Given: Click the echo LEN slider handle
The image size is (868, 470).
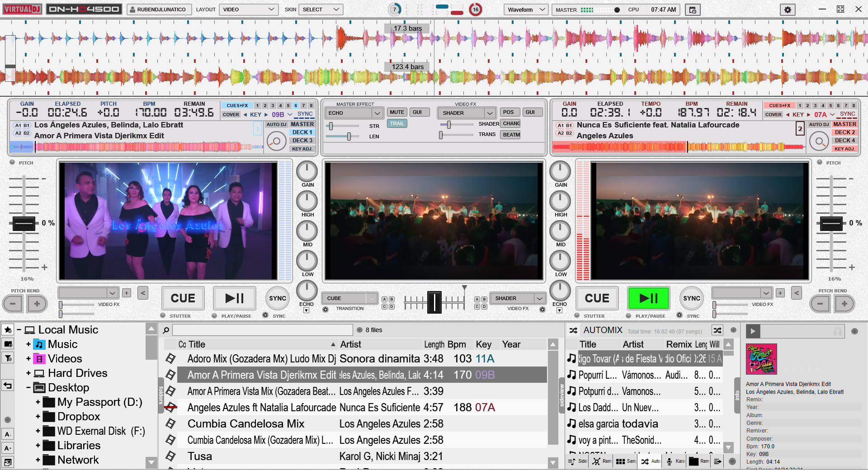Looking at the screenshot, I should point(349,136).
